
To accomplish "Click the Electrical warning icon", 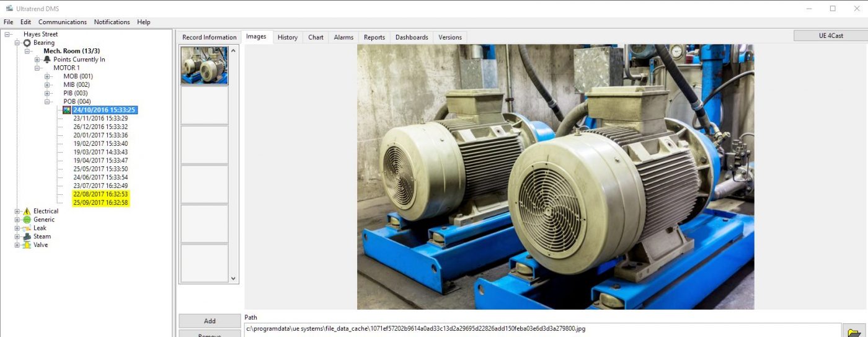I will 27,212.
